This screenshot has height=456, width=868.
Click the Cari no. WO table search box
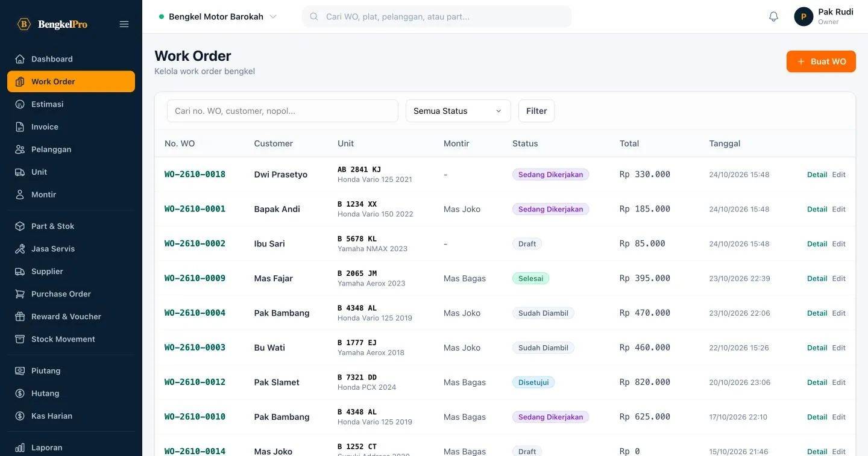[283, 111]
